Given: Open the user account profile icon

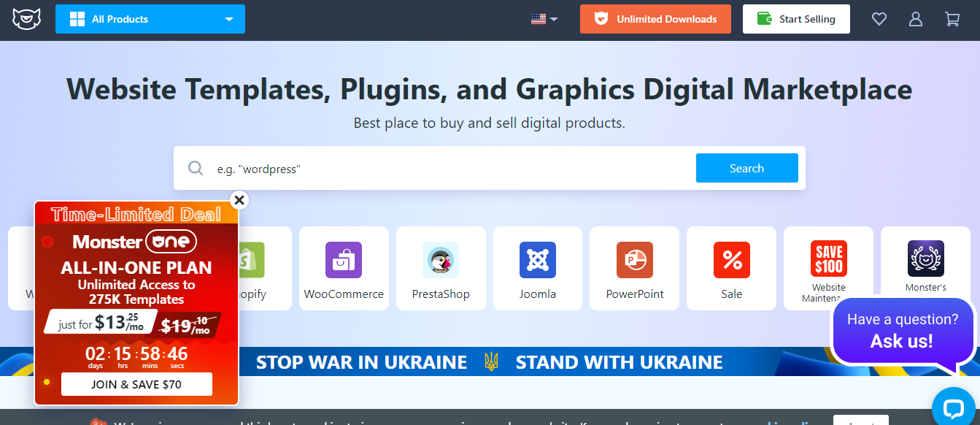Looking at the screenshot, I should (x=916, y=19).
